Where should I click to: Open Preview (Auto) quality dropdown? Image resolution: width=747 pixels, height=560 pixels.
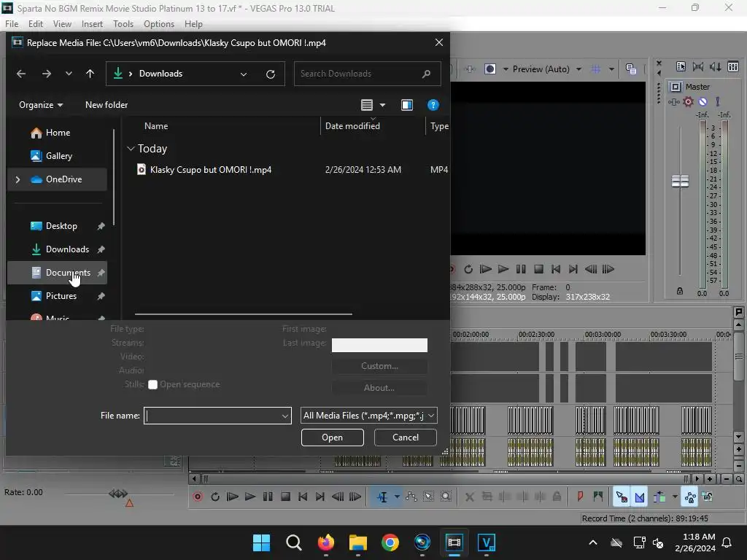pyautogui.click(x=547, y=69)
